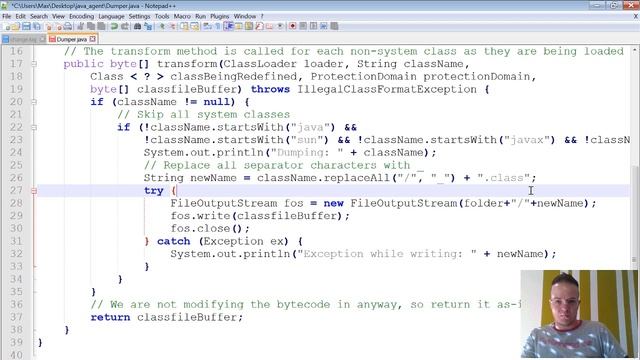
Task: Click the menu-bar X to close the document
Action: click(636, 16)
